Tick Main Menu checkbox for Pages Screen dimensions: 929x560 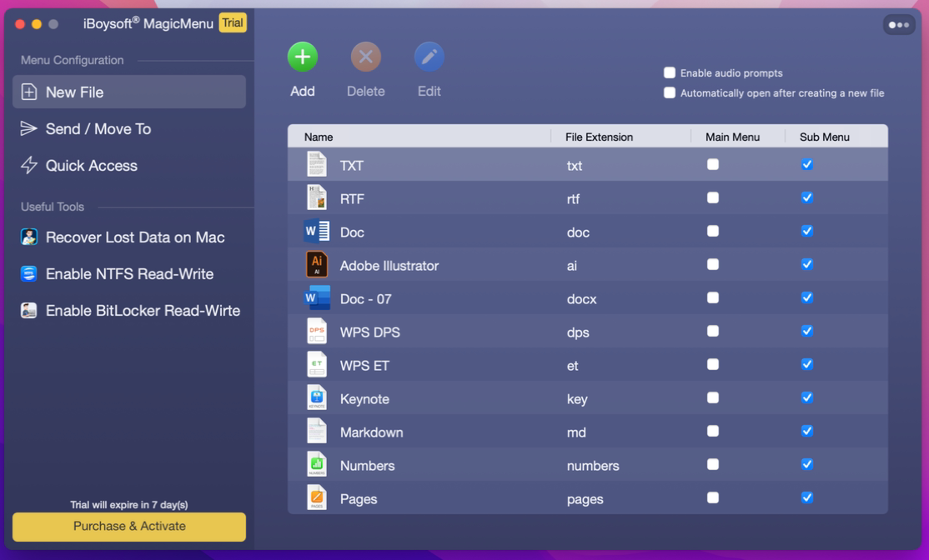point(713,497)
